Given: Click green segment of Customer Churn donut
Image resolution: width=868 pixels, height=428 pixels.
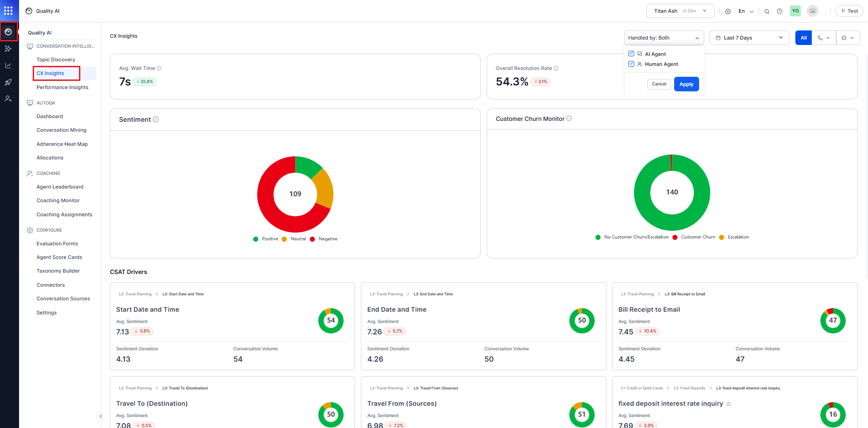Looking at the screenshot, I should (x=672, y=223).
